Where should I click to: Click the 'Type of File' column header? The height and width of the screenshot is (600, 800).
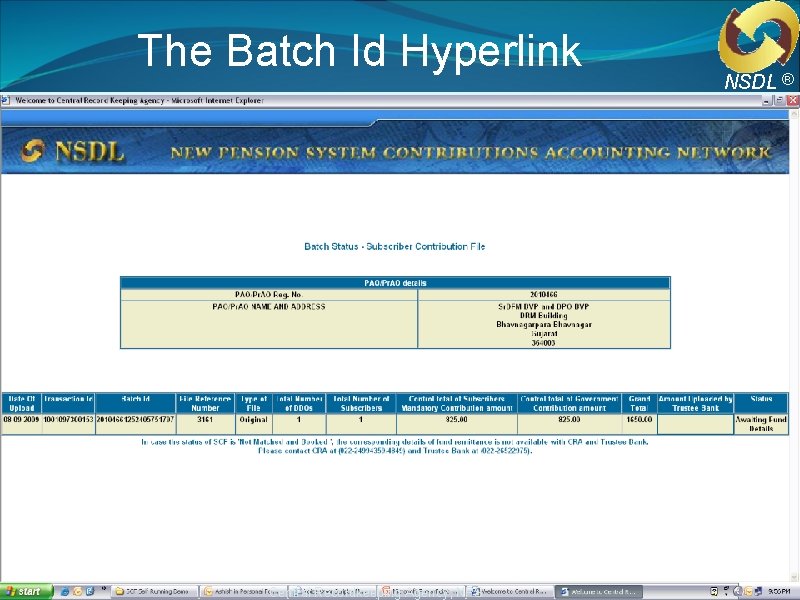pyautogui.click(x=254, y=403)
